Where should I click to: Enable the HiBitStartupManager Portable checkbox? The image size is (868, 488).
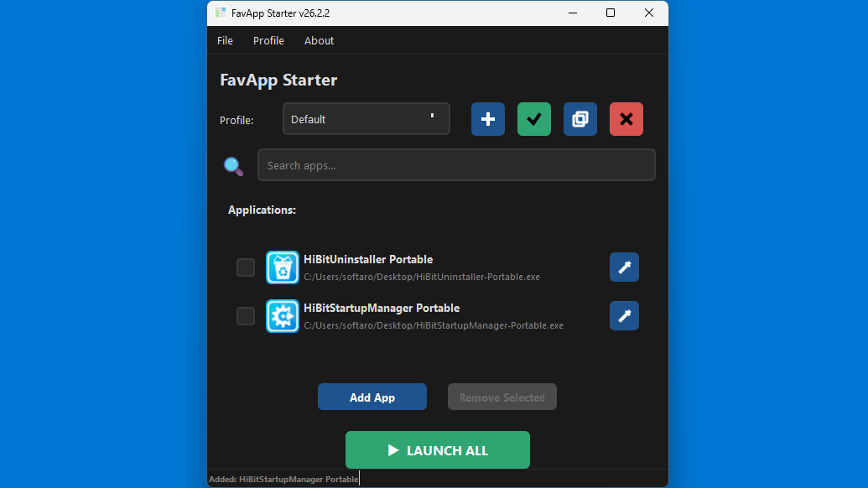click(x=246, y=316)
